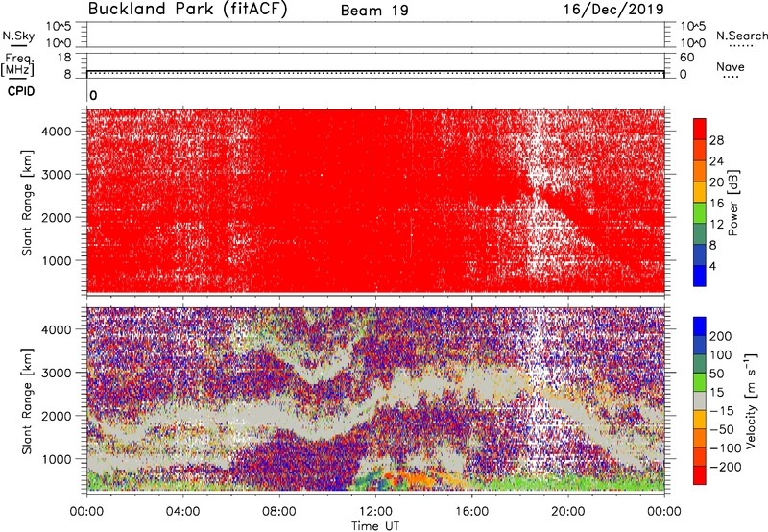Click the '4000' tick label on power panel
Image resolution: width=768 pixels, height=532 pixels.
56,132
